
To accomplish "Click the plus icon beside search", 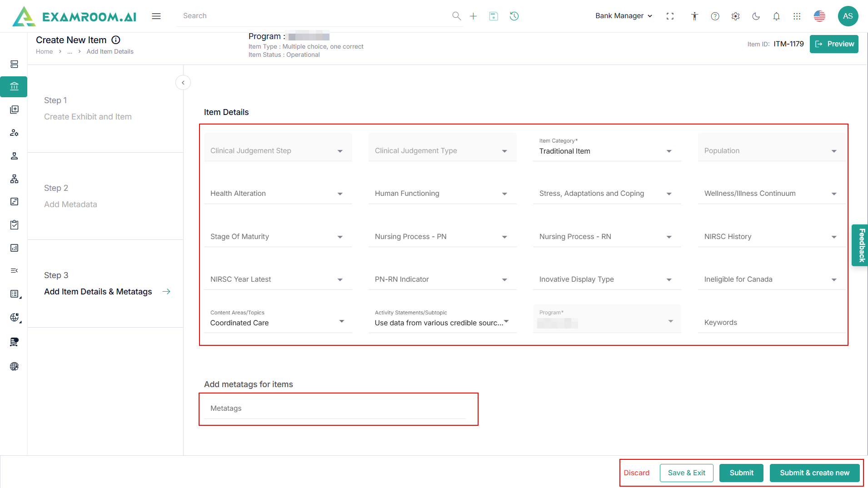I will [473, 16].
